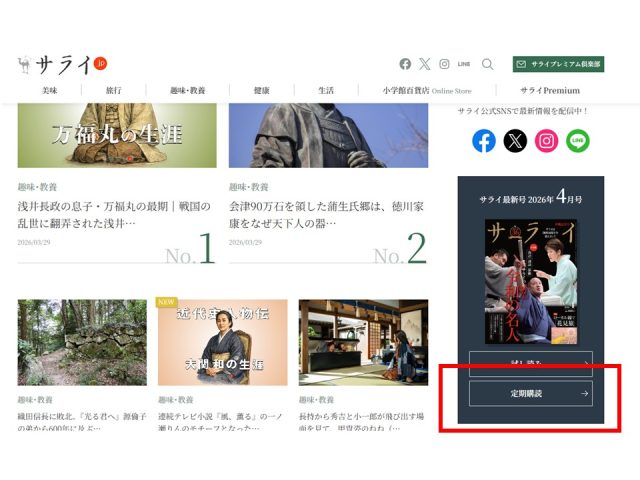Click the サライプレミアム倶楽部 button
Screen dimensions: 640x480
click(558, 64)
